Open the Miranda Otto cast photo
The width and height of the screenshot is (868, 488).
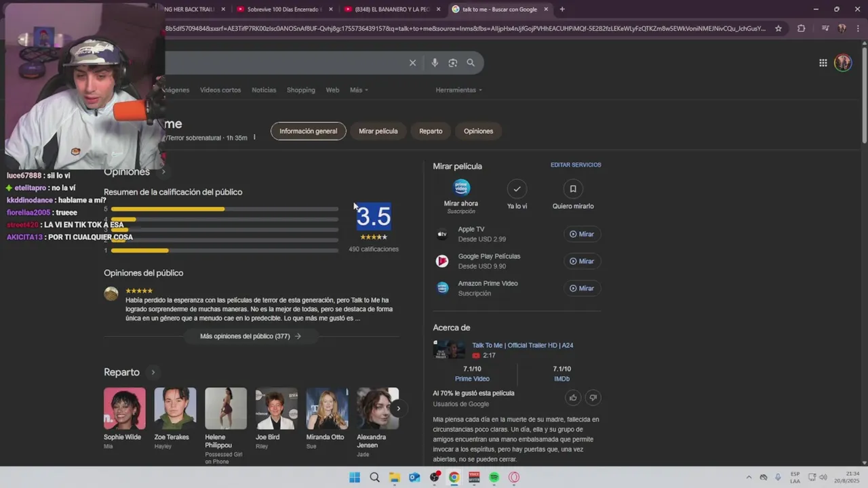point(327,409)
